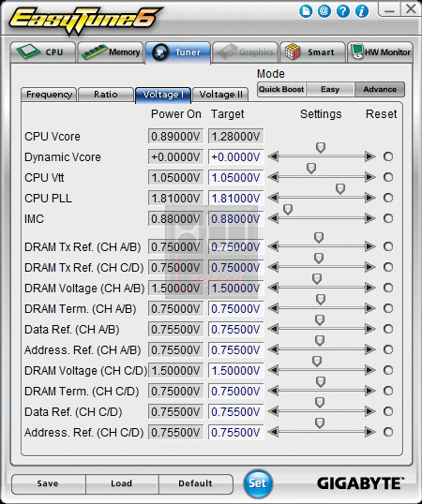The image size is (422, 504).
Task: Select the Voltage I sub-tab
Action: 163,95
